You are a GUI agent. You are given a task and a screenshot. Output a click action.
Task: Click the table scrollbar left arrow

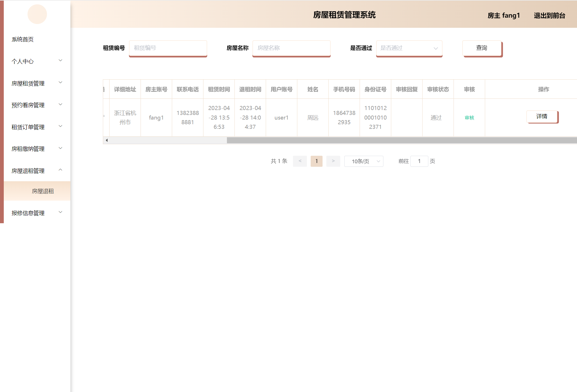(107, 140)
